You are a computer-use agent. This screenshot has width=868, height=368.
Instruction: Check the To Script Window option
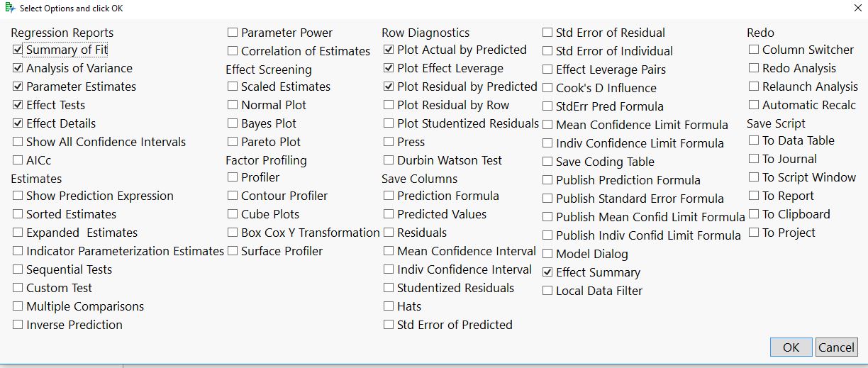[x=754, y=178]
